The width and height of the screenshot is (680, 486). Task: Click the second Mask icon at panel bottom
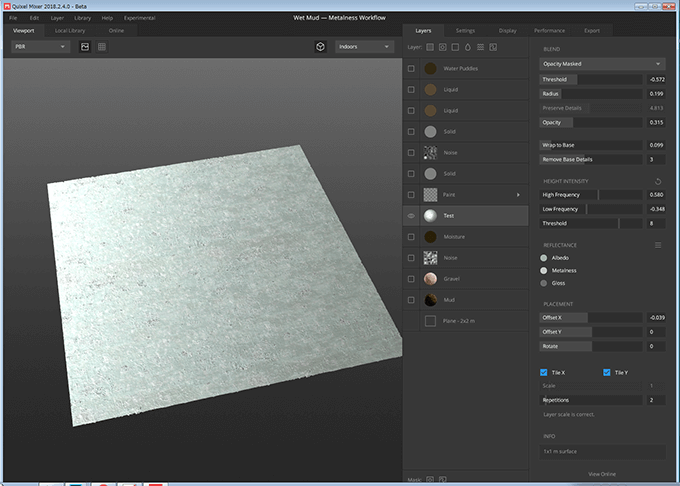[442, 479]
